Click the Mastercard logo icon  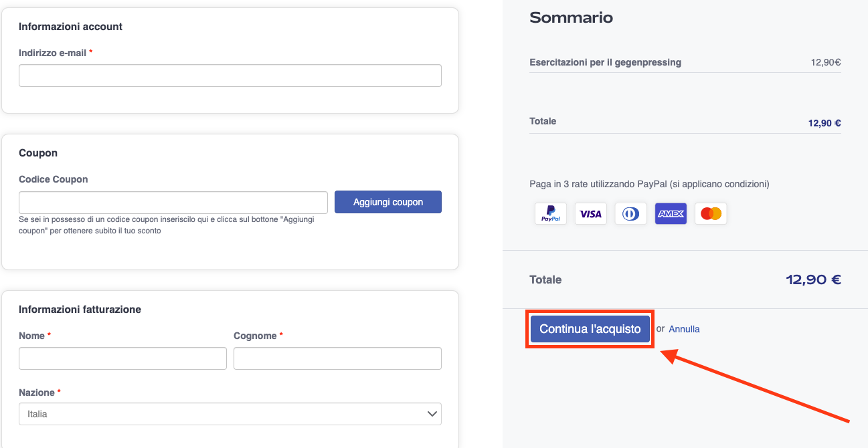(x=711, y=214)
